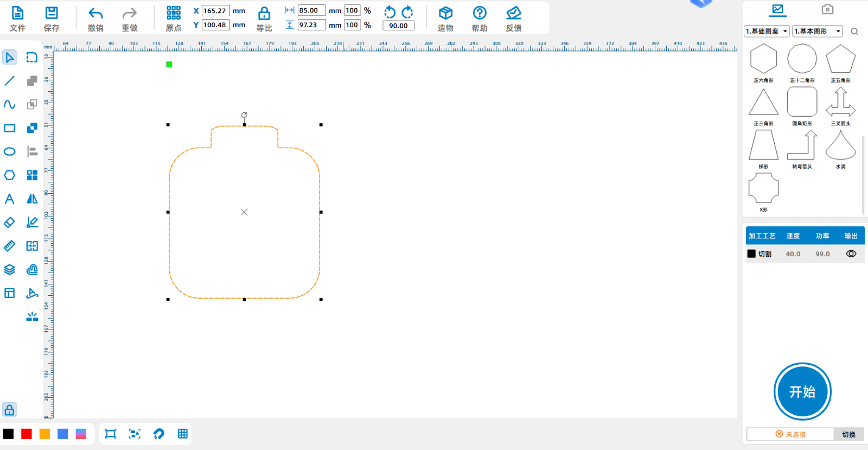Select the text tool
The width and height of the screenshot is (868, 450).
[x=10, y=199]
